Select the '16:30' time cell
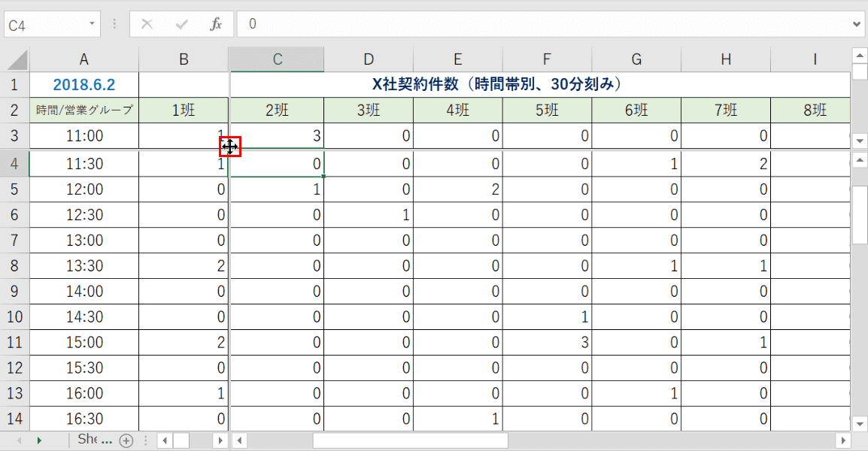868x451 pixels. click(x=84, y=419)
